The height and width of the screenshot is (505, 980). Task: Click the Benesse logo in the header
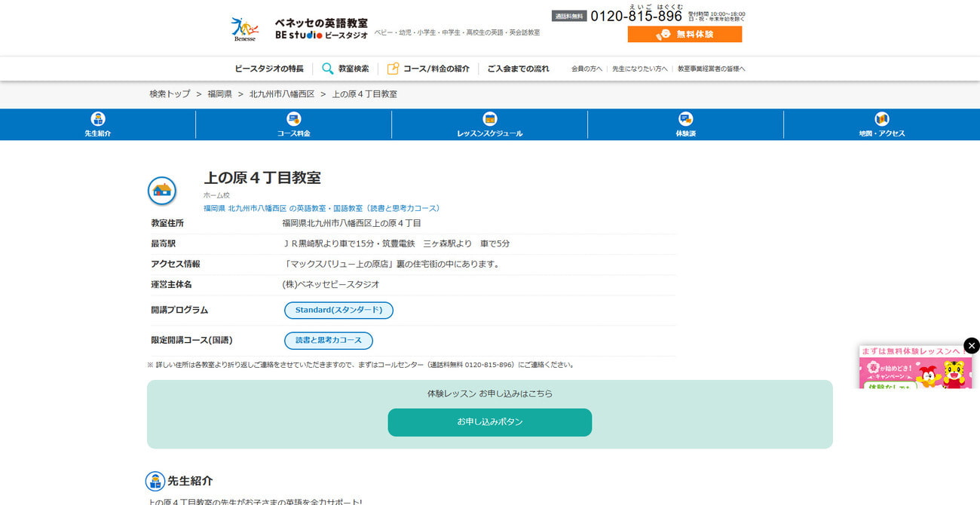pos(243,27)
